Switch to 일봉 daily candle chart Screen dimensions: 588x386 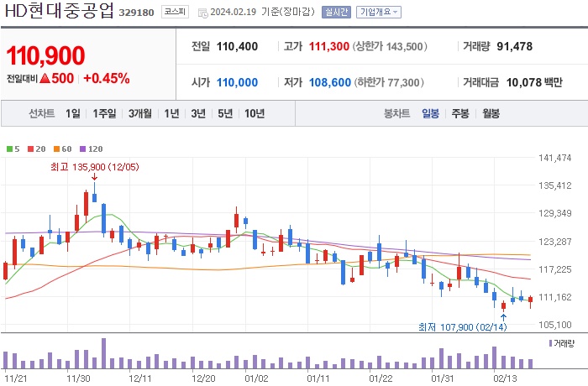point(430,113)
